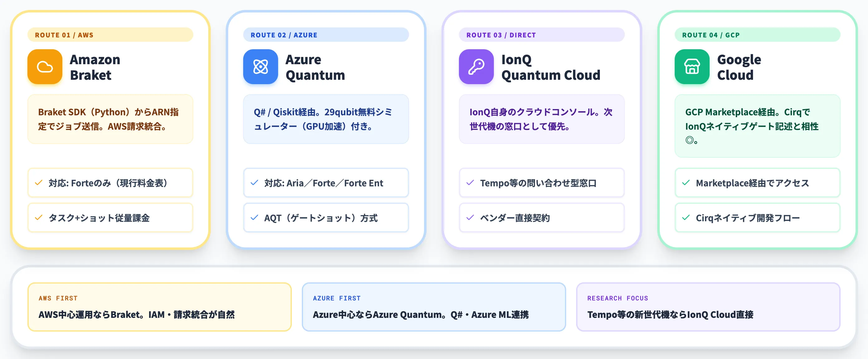Select the ROUTE 01 / AWS label
Viewport: 868px width, 359px height.
click(x=110, y=35)
